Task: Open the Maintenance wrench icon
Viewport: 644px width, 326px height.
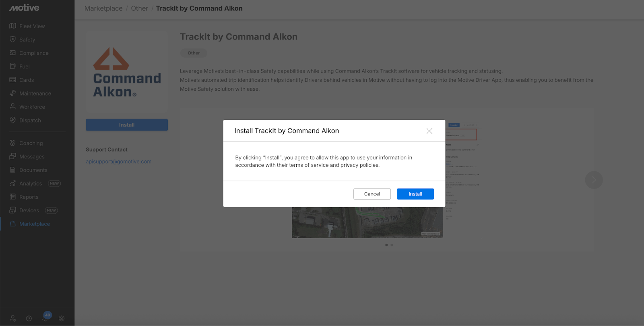Action: point(13,93)
